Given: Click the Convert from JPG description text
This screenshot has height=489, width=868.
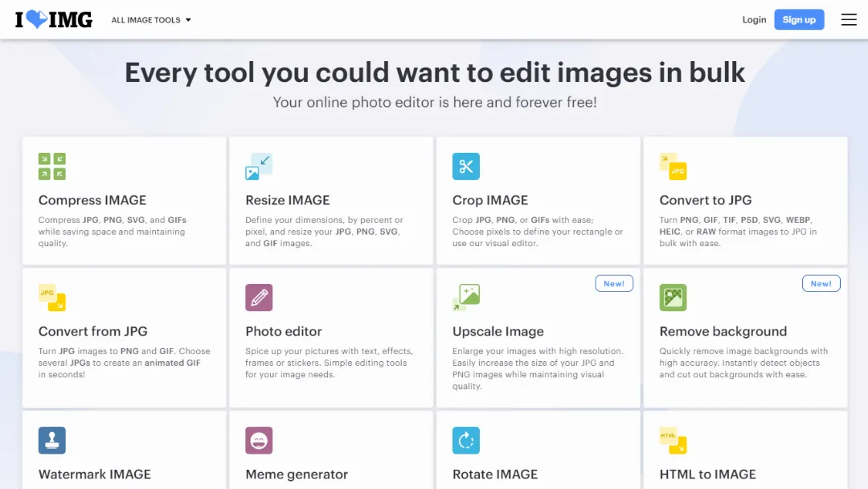Looking at the screenshot, I should [x=124, y=363].
